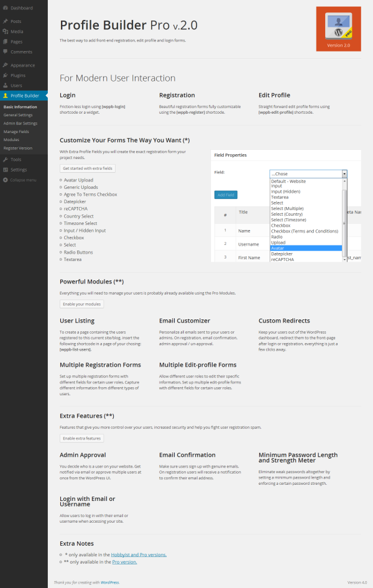Image resolution: width=373 pixels, height=588 pixels.
Task: Open the Pages menu item
Action: (x=17, y=42)
